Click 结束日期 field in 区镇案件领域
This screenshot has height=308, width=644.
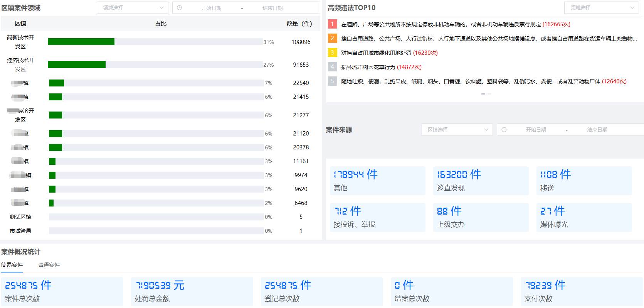point(272,8)
